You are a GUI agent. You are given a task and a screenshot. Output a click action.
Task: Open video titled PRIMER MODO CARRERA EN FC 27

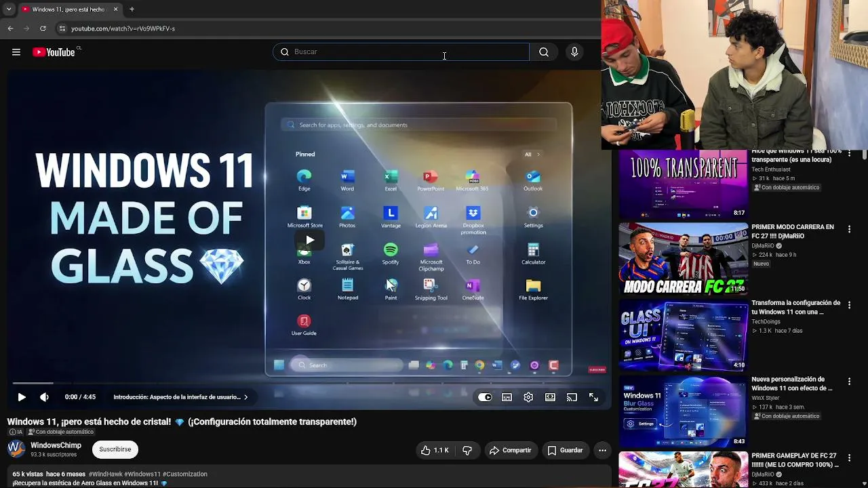793,231
